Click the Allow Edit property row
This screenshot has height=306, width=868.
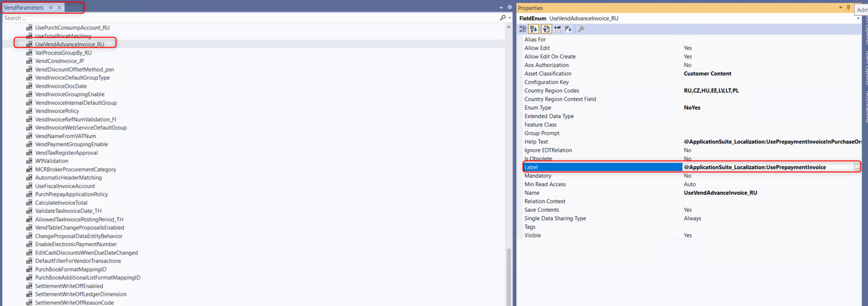(x=692, y=48)
